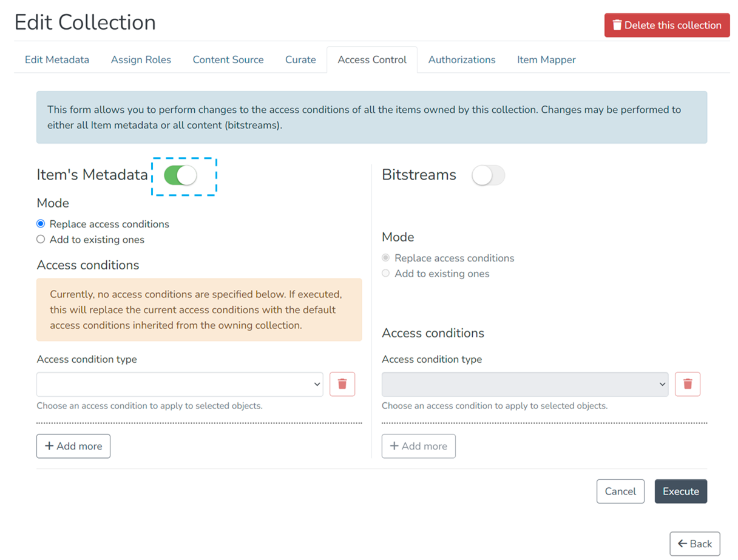Click the Back arrow button

coord(694,544)
